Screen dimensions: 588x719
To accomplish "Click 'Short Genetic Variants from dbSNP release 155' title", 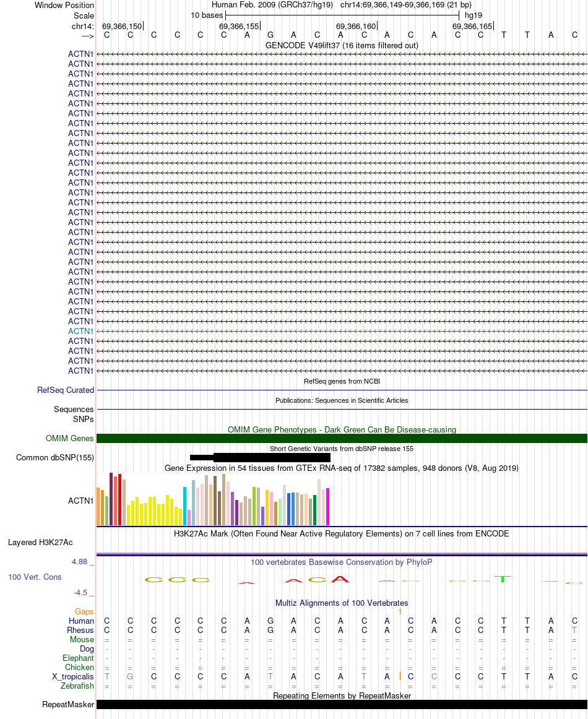I will click(342, 449).
